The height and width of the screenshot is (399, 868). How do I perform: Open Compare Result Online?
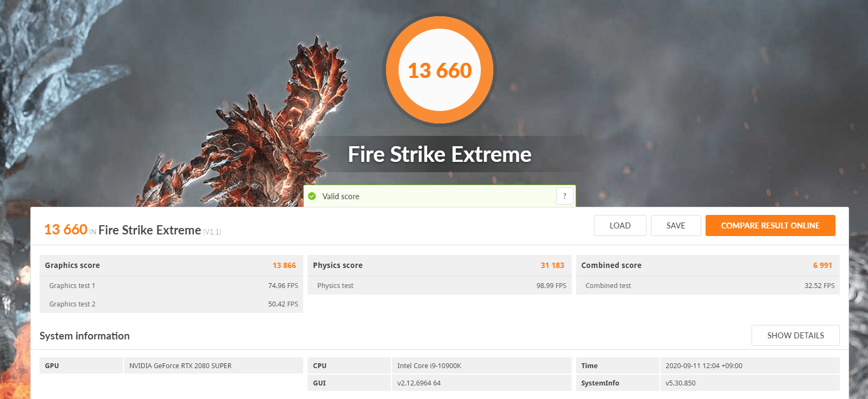click(770, 226)
